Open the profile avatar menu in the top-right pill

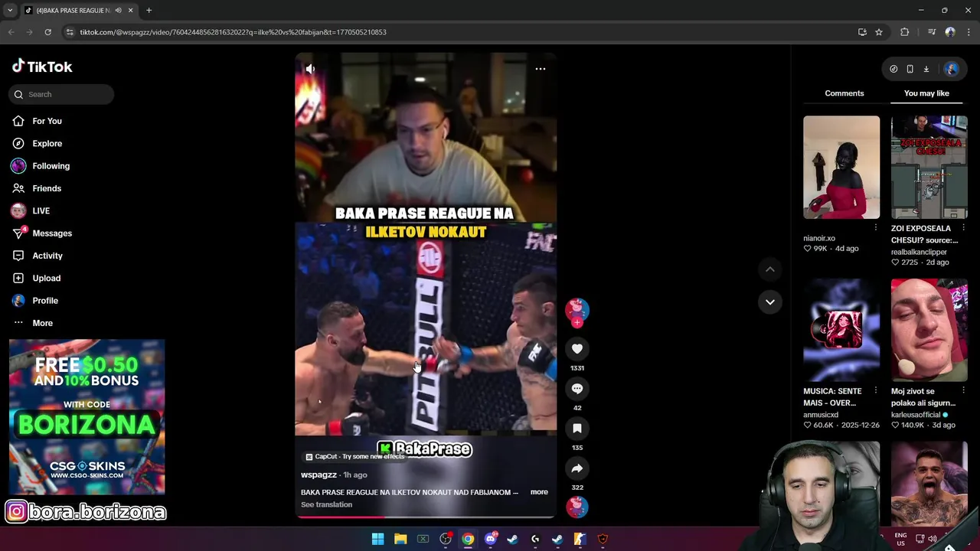(952, 69)
